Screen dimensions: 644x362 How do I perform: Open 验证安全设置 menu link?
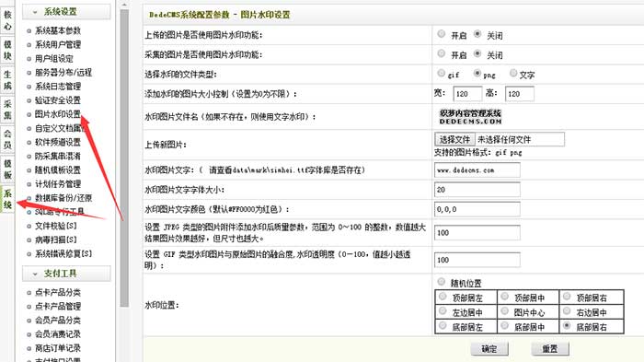tap(57, 100)
